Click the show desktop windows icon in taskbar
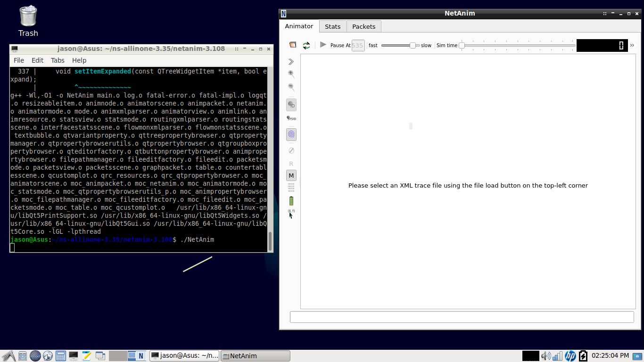 pyautogui.click(x=100, y=356)
